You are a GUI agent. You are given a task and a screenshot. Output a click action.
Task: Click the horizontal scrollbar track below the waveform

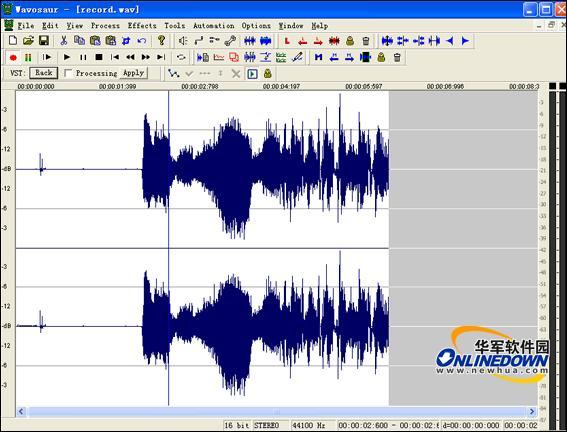[276, 411]
